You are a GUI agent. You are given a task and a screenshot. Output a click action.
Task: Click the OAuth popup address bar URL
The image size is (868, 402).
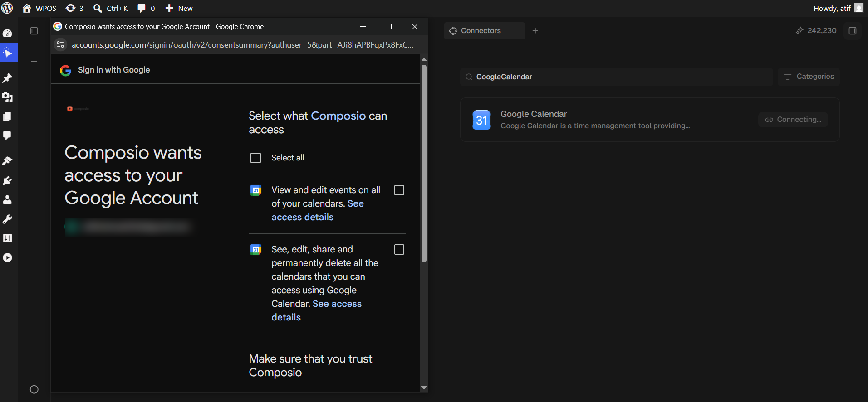coord(242,45)
